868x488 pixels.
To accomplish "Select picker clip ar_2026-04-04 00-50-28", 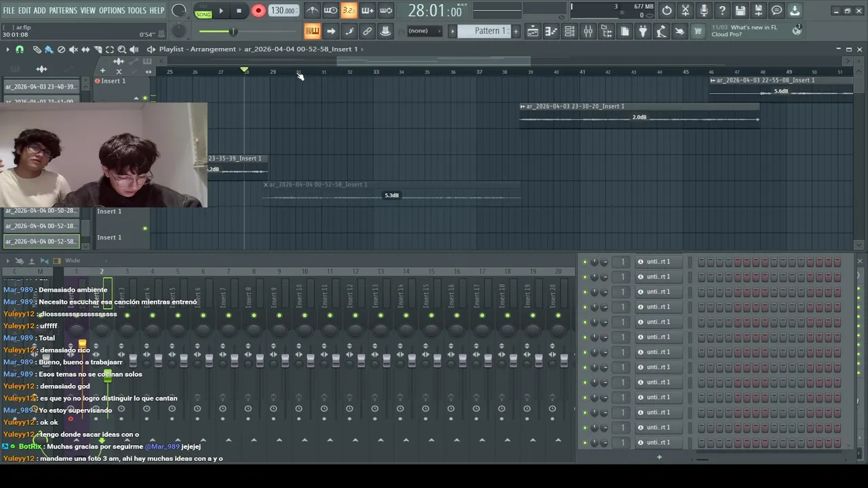I will [41, 211].
